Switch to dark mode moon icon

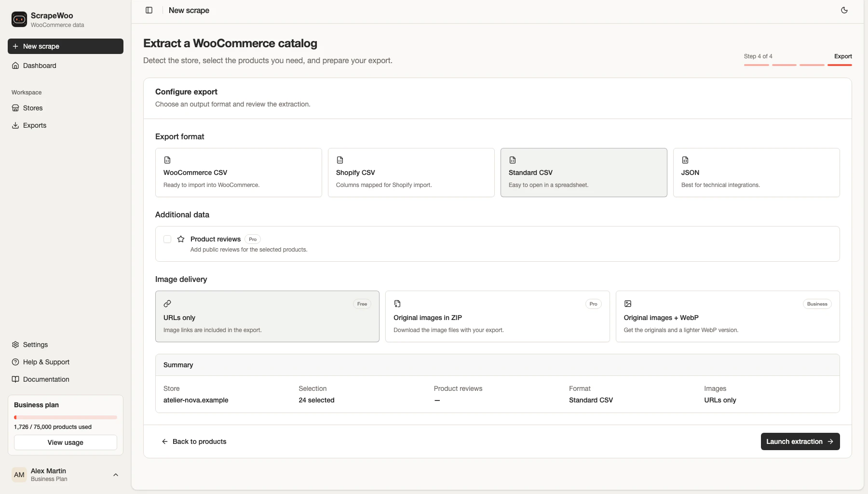point(844,10)
